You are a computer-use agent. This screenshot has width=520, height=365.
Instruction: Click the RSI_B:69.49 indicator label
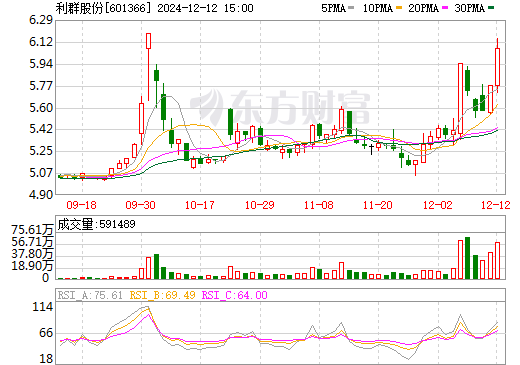[162, 295]
